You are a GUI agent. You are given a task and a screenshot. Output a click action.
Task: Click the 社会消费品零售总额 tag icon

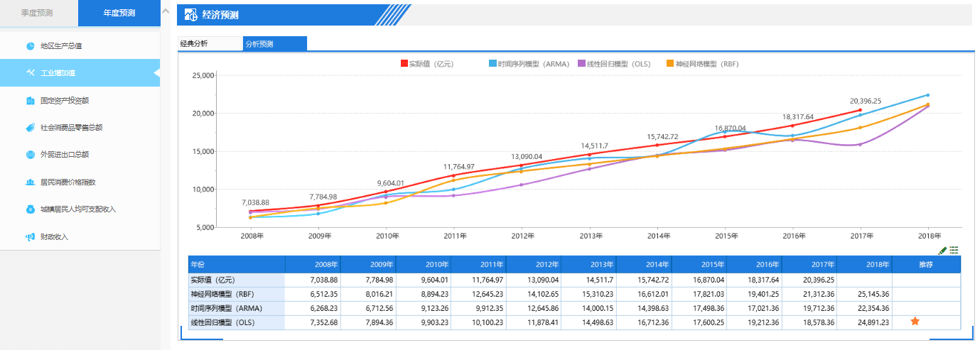pos(31,128)
